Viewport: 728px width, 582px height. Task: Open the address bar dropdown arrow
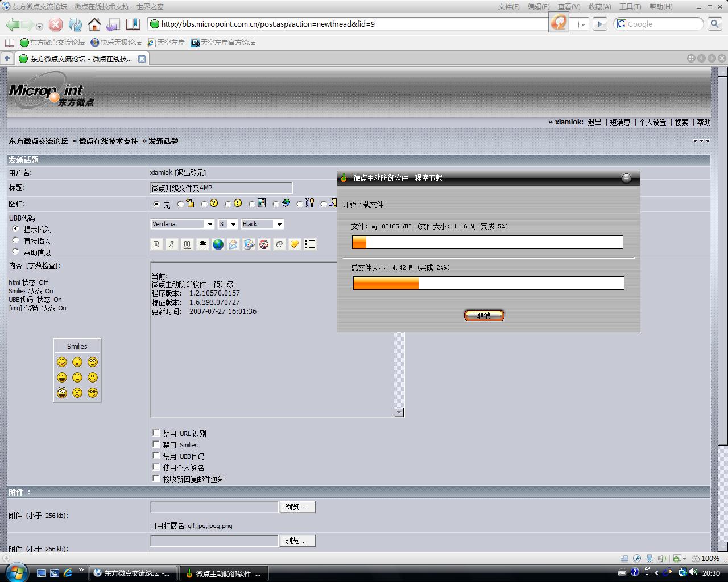pyautogui.click(x=582, y=24)
